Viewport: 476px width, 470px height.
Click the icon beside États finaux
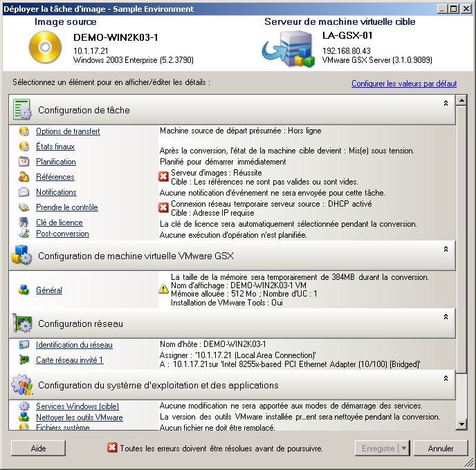[x=24, y=147]
